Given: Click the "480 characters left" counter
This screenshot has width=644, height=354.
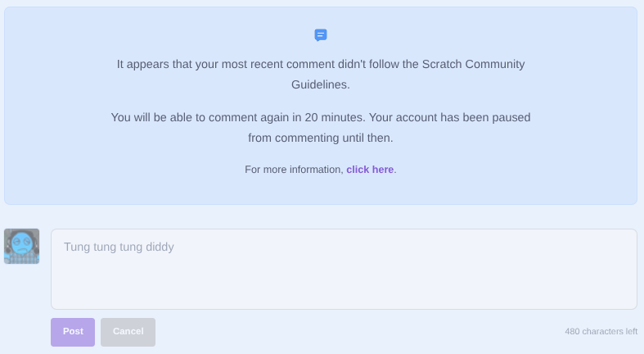Looking at the screenshot, I should (x=601, y=332).
